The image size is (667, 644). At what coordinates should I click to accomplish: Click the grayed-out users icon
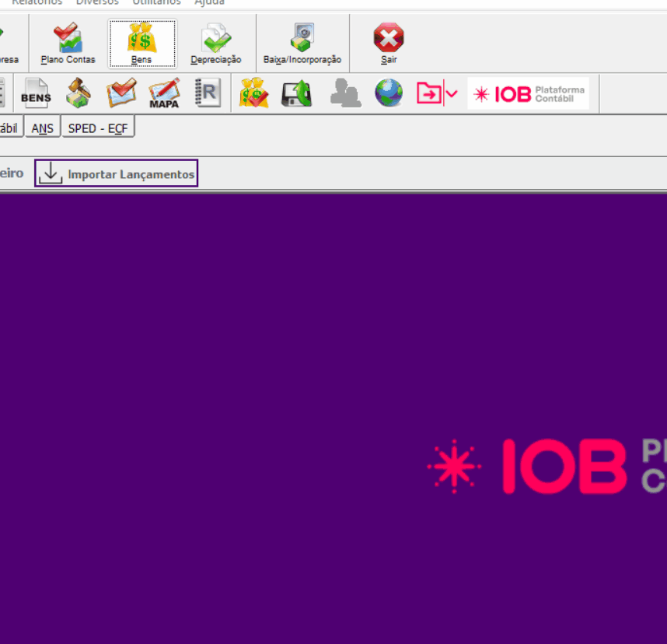(345, 93)
